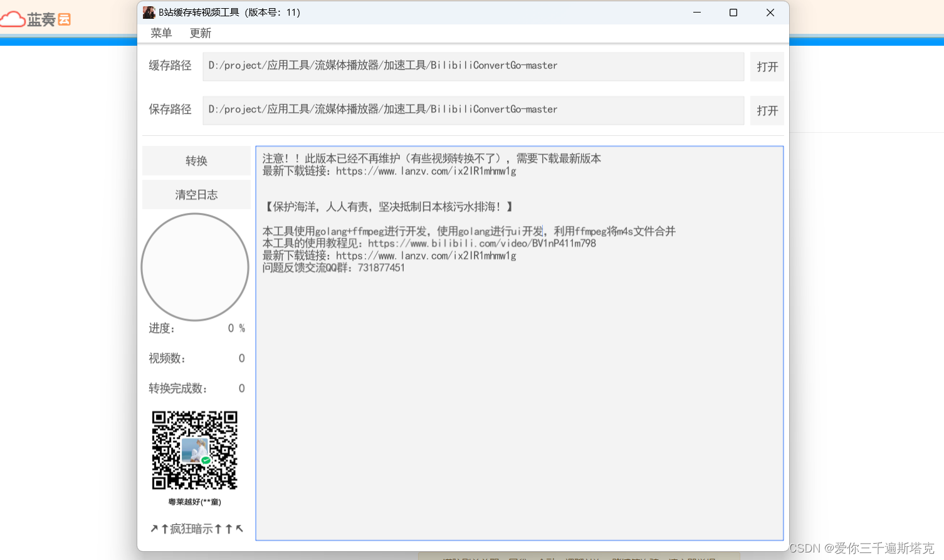Click the 蓝奏云 logo in background page

[36, 19]
